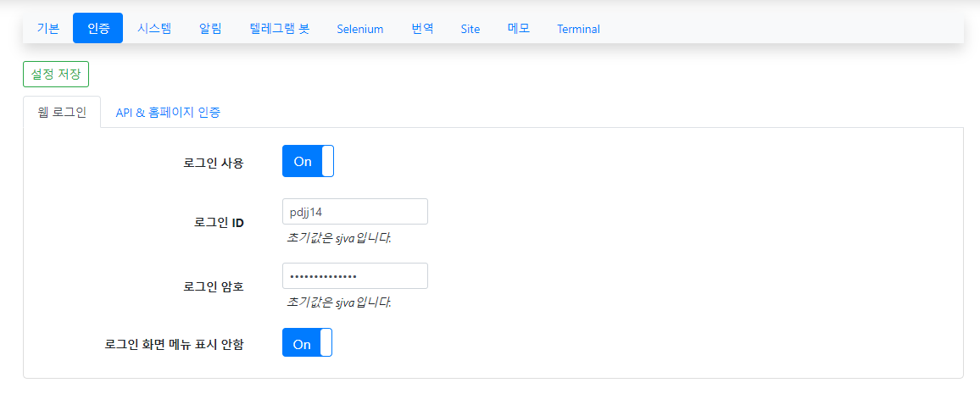Click the 로그인 ID input field
Screen dimensions: 980x394
pyautogui.click(x=354, y=212)
